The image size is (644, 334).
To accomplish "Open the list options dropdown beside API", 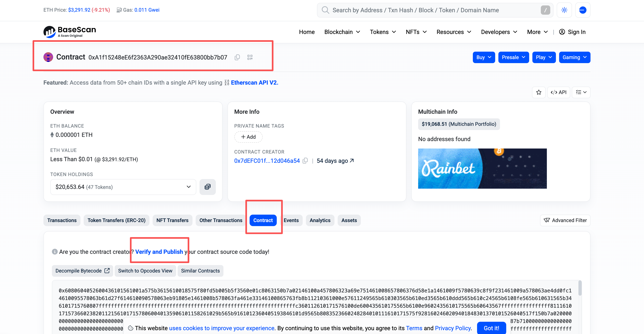I will point(581,92).
